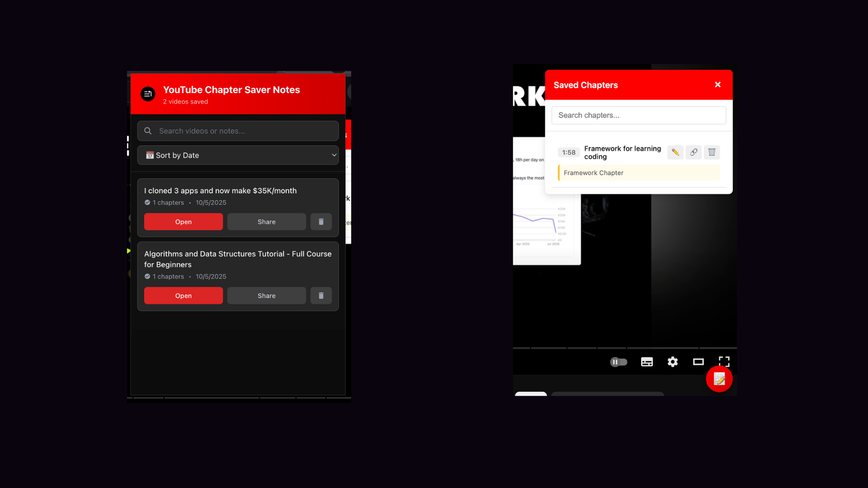Click the checkmark beside 1 chapters for cloned apps video

[147, 202]
